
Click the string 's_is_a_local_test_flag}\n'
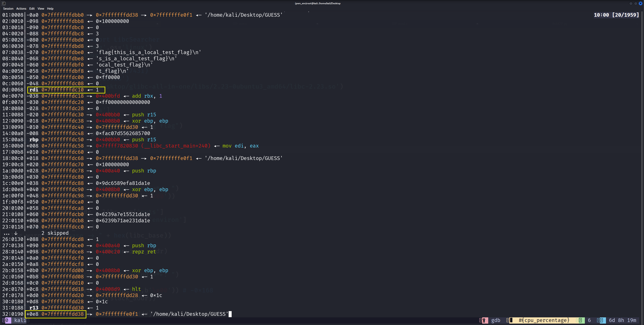pos(136,59)
